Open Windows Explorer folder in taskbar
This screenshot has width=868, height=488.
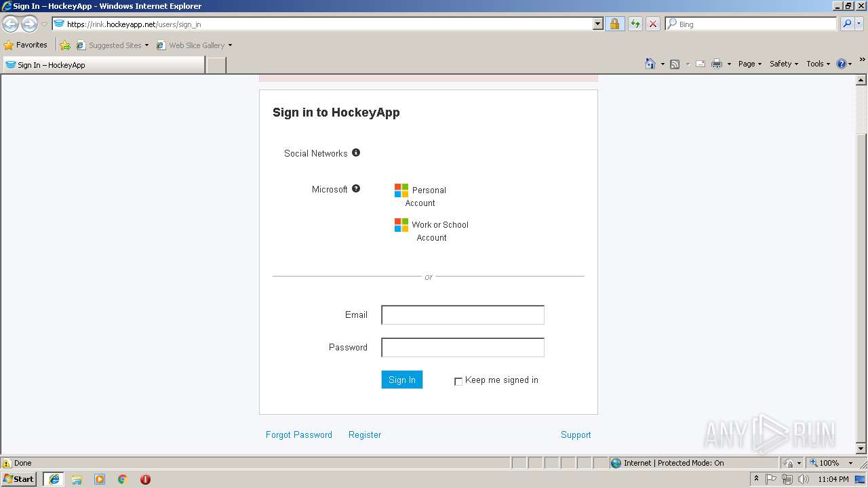click(x=77, y=479)
